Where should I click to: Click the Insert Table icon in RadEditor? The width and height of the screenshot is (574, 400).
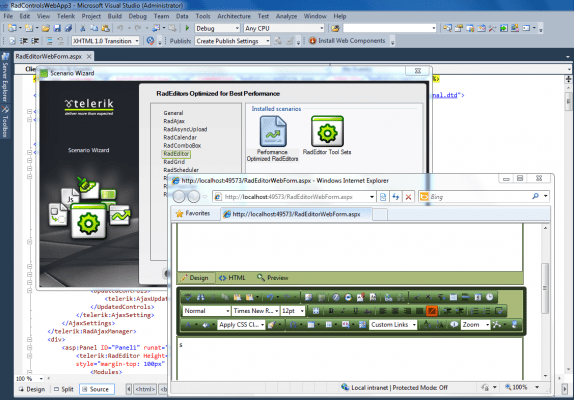(x=311, y=325)
